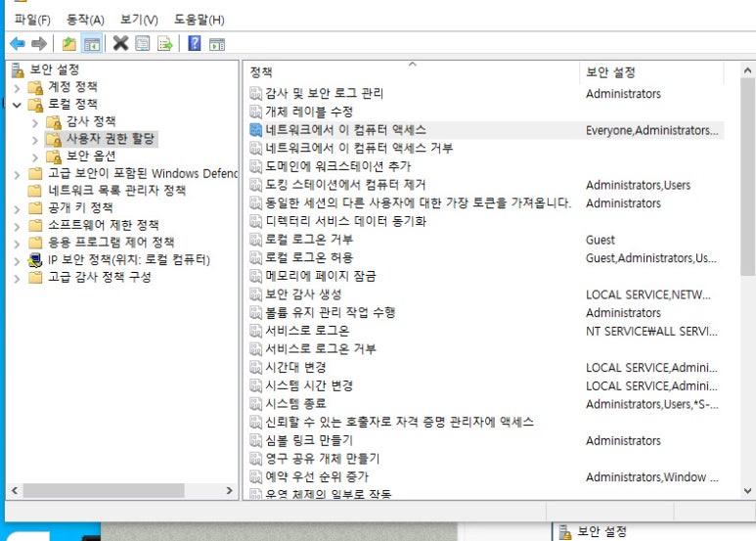Expand the 보안 옵션 tree node
The width and height of the screenshot is (756, 541).
click(x=34, y=158)
